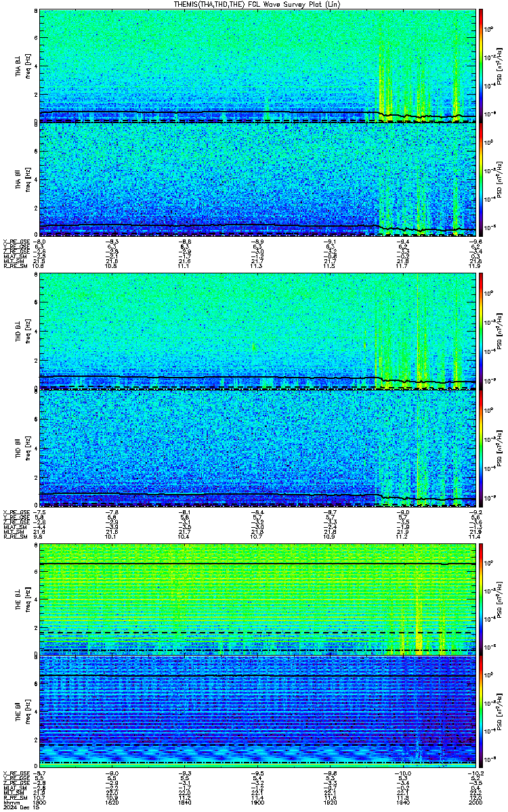
Task: Click the 1800 time tick label
Action: pyautogui.click(x=39, y=803)
